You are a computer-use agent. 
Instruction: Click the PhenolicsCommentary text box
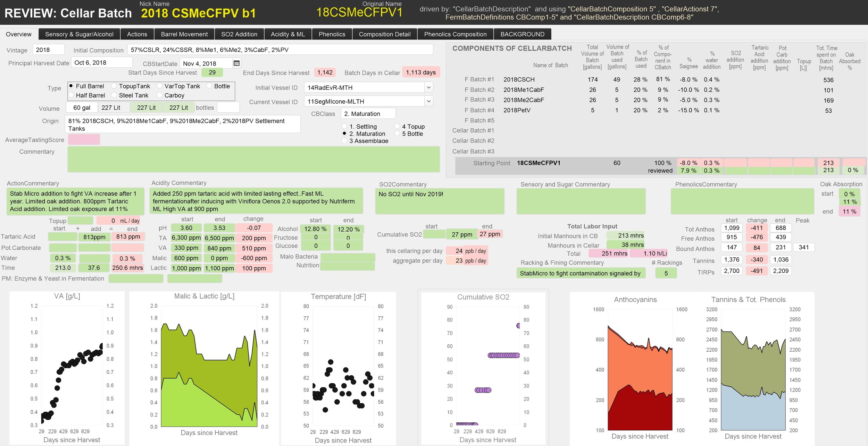click(x=742, y=201)
